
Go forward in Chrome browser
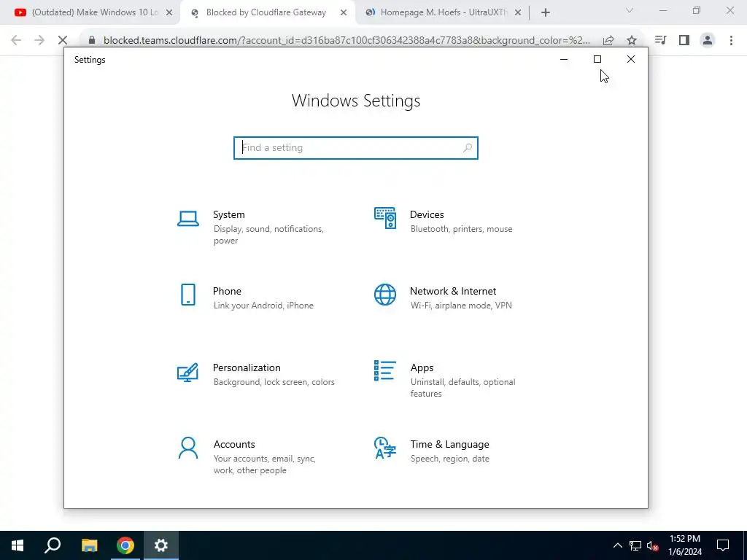39,41
